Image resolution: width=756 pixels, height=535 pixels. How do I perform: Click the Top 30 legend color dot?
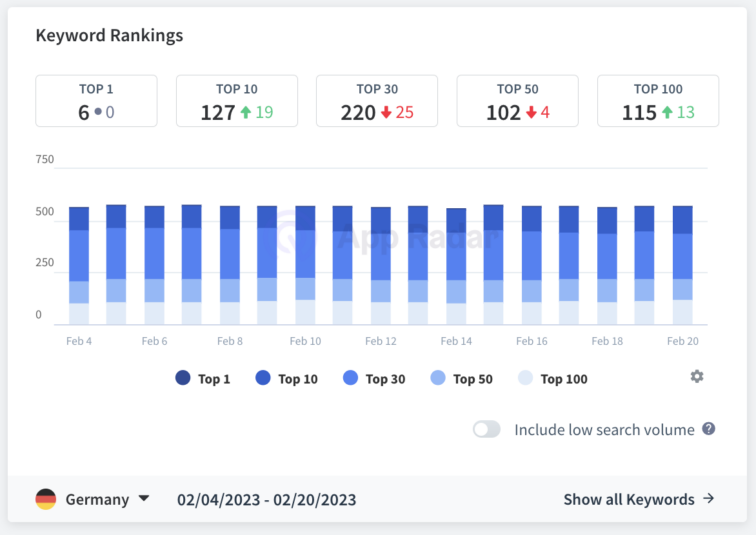click(x=350, y=379)
